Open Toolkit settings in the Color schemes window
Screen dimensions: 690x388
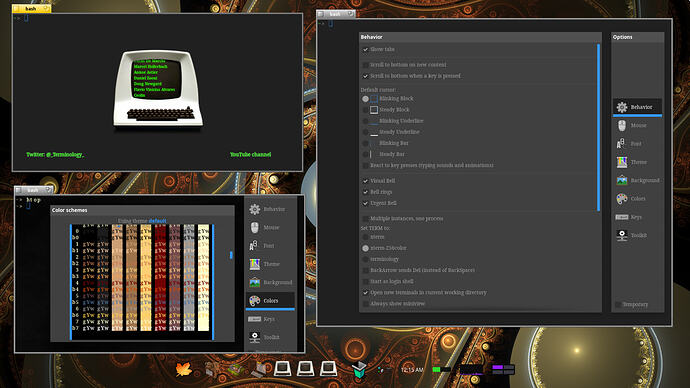point(270,337)
